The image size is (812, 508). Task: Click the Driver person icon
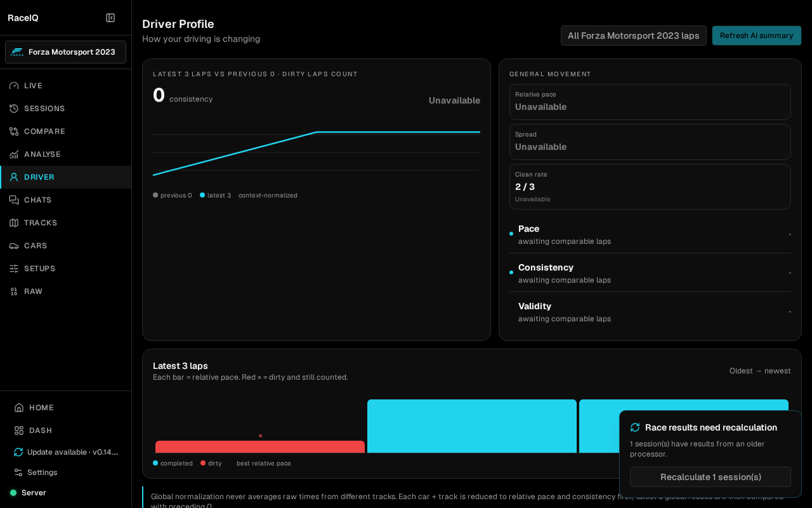coord(14,177)
